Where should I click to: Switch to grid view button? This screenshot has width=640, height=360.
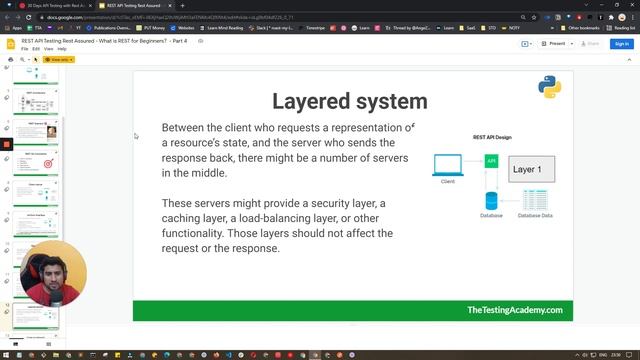click(x=49, y=344)
